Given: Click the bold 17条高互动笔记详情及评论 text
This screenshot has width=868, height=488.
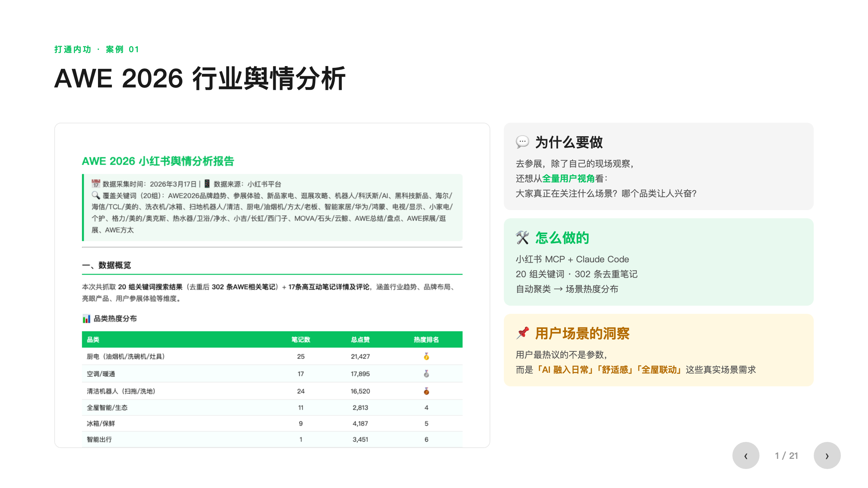Looking at the screenshot, I should pos(329,287).
